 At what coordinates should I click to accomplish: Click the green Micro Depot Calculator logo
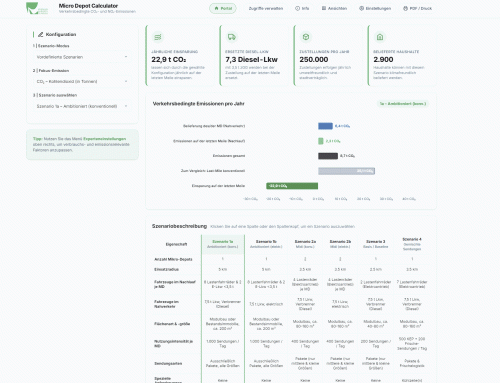[x=37, y=8]
